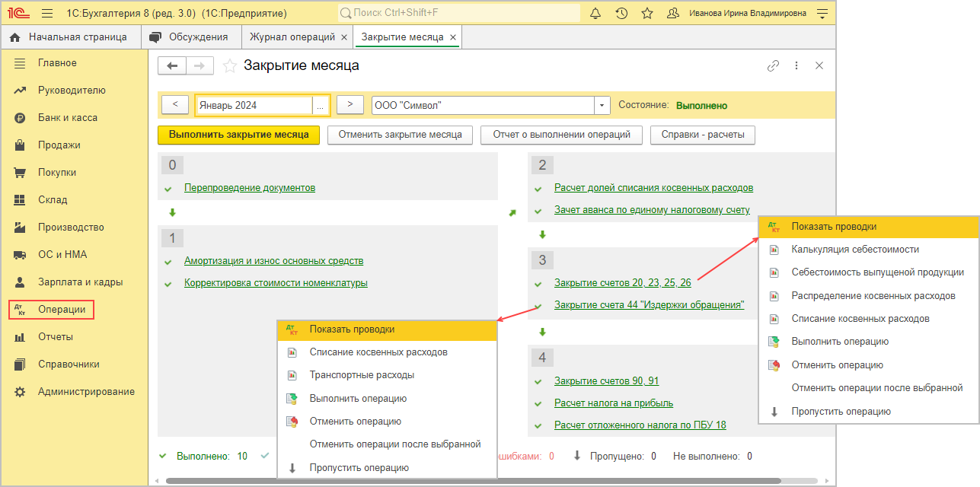Image resolution: width=980 pixels, height=487 pixels.
Task: Open the notifications bell icon
Action: pyautogui.click(x=596, y=14)
